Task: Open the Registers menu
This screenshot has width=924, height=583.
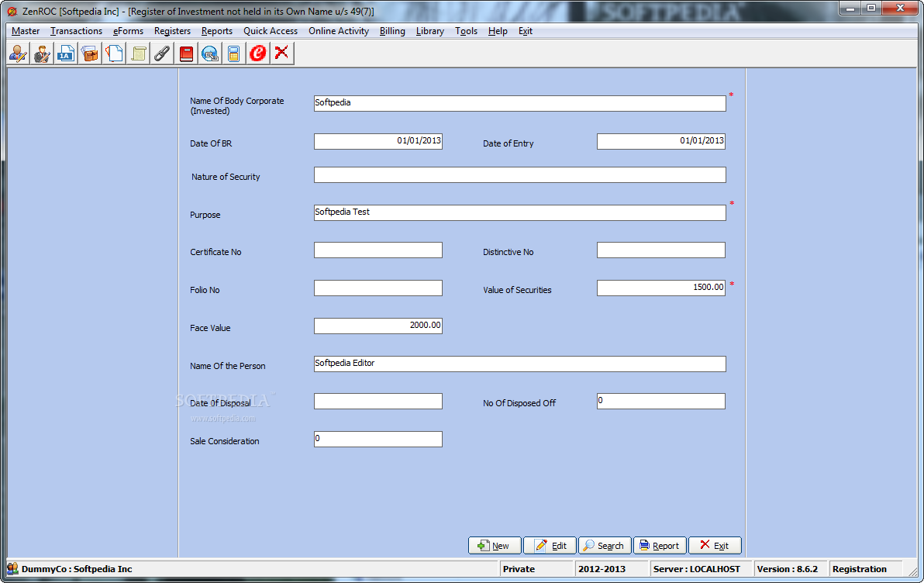Action: point(172,31)
